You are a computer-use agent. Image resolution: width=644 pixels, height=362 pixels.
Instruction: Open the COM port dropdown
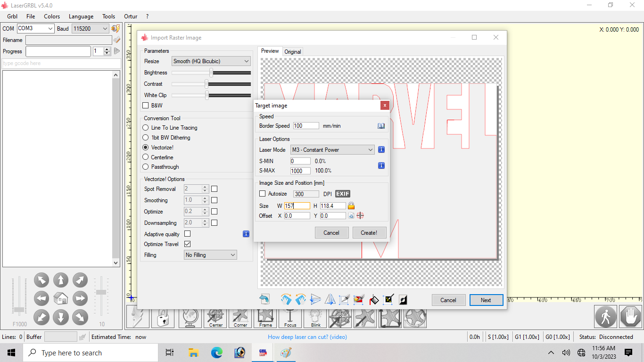[36, 28]
